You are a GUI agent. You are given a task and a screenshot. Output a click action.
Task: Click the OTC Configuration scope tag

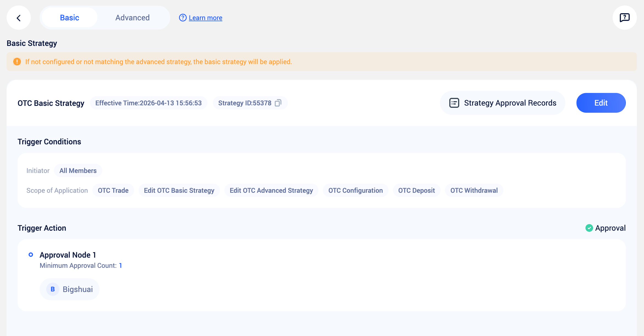[x=355, y=191]
